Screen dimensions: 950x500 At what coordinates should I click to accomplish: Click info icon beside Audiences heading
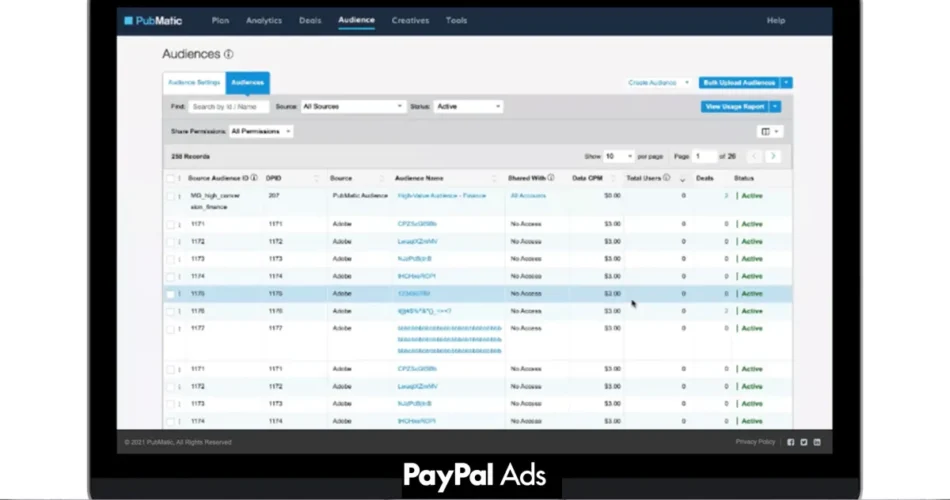(x=228, y=55)
